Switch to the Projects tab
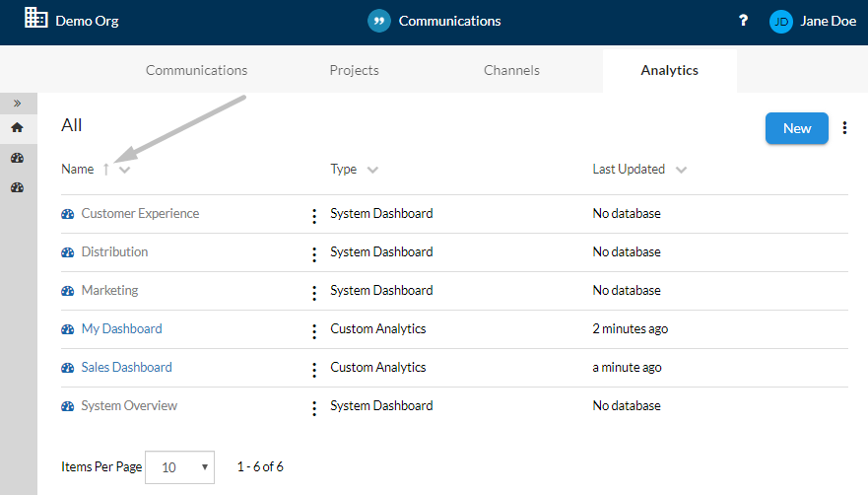The image size is (868, 495). coord(355,70)
